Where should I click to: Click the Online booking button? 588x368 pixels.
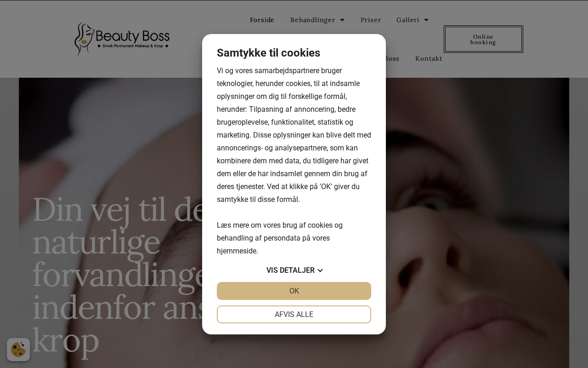[x=483, y=39]
